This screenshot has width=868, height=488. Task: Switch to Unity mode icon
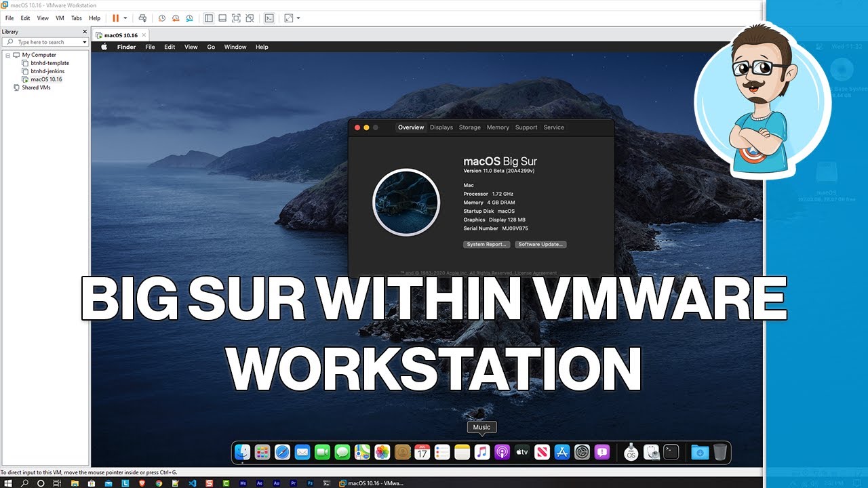[x=250, y=18]
